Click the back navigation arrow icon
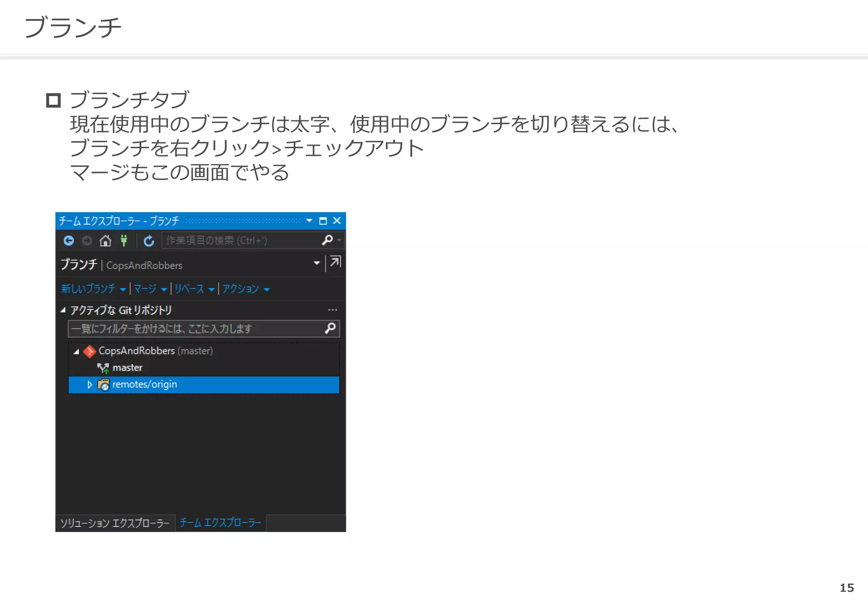The width and height of the screenshot is (868, 601). click(x=69, y=241)
